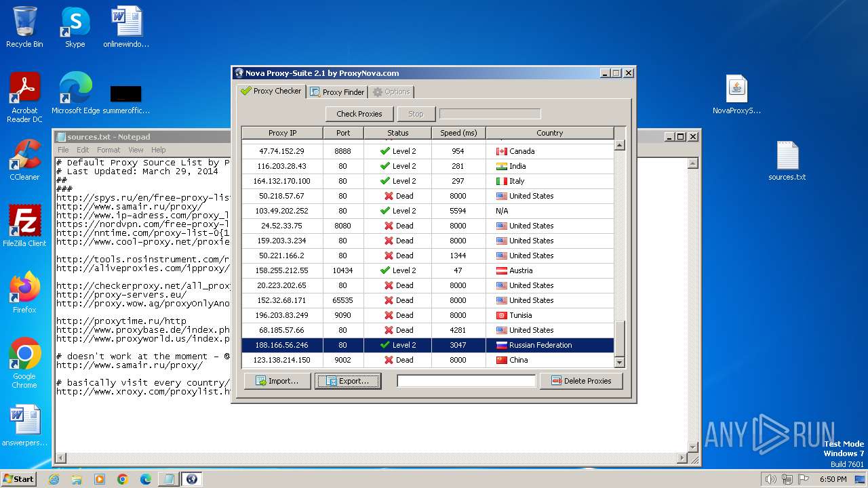868x488 pixels.
Task: Click the Notepad vertical scroll-down arrow
Action: pyautogui.click(x=692, y=447)
